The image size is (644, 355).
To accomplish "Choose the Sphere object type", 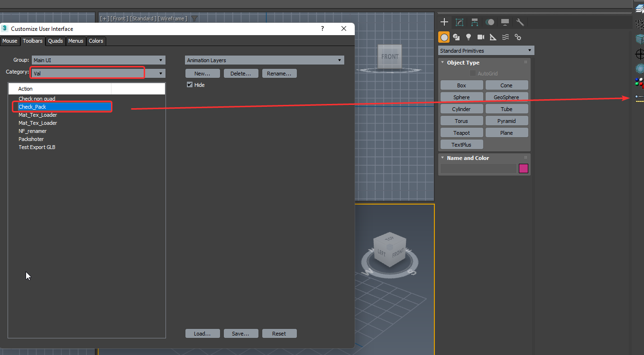I will tap(462, 97).
